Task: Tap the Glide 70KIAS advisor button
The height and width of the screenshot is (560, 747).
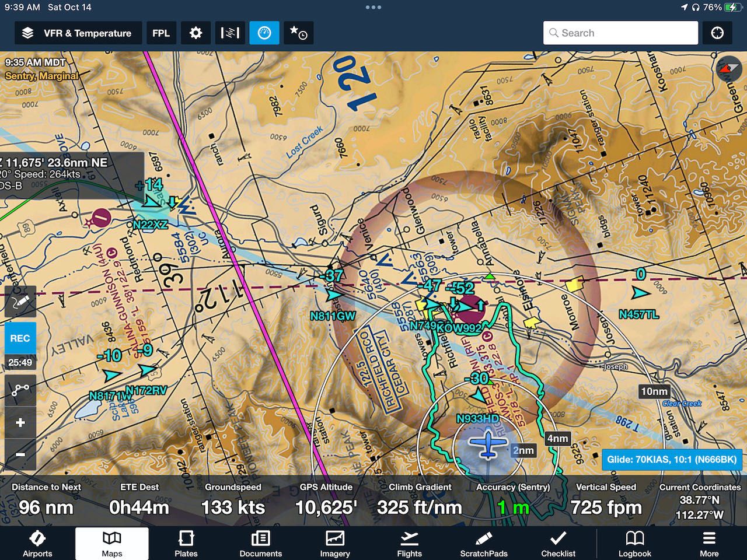Action: (x=672, y=460)
